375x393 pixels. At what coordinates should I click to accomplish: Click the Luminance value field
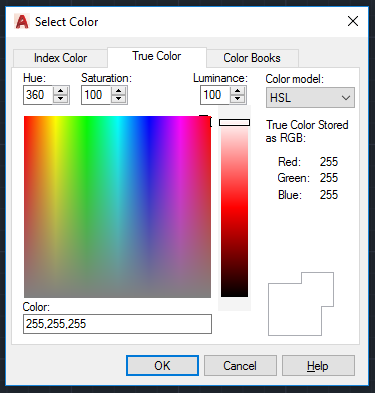pos(215,95)
